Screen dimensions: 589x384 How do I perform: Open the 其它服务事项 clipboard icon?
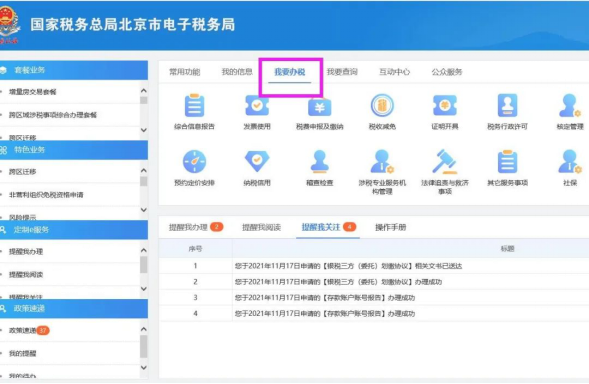(x=507, y=162)
